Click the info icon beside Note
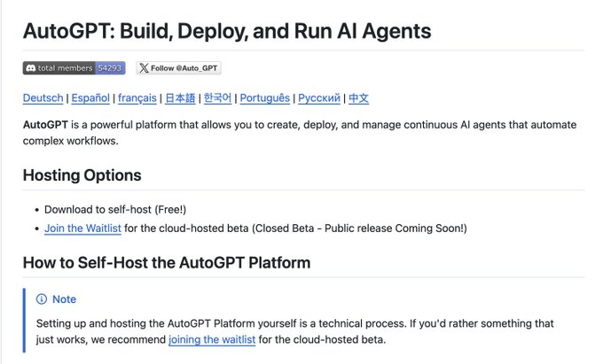Screen dimensions: 603x364 point(41,299)
